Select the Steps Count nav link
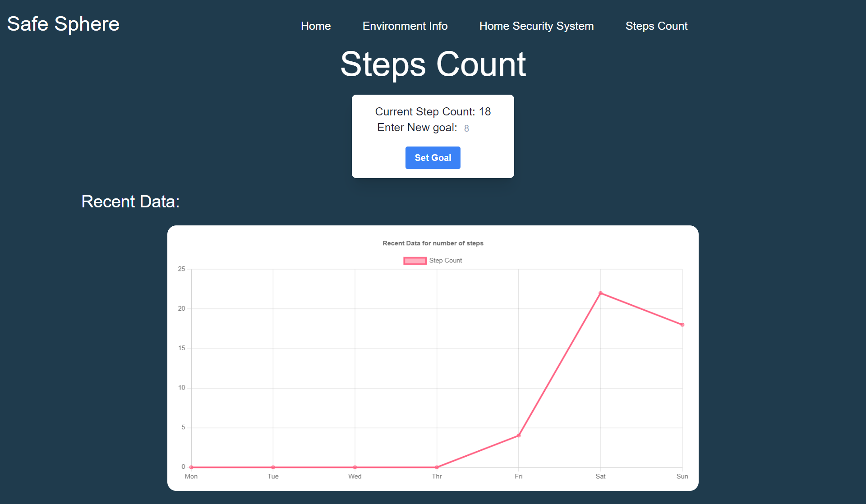 point(656,26)
